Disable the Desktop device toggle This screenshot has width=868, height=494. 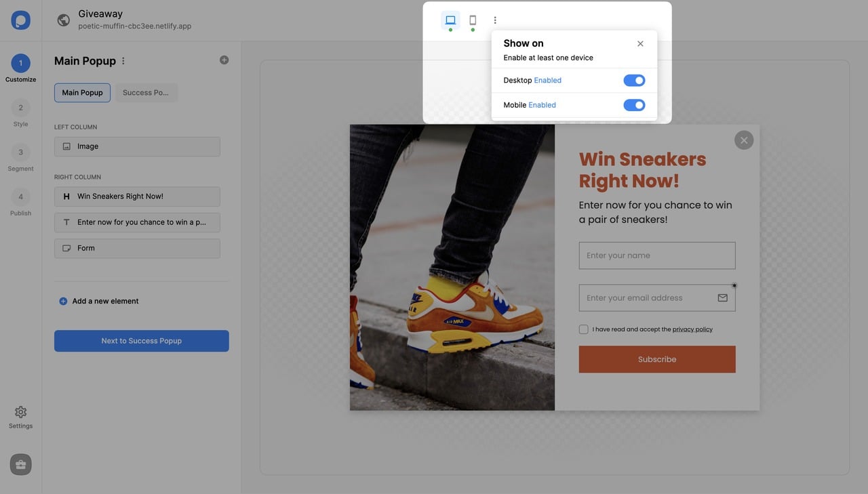[633, 80]
